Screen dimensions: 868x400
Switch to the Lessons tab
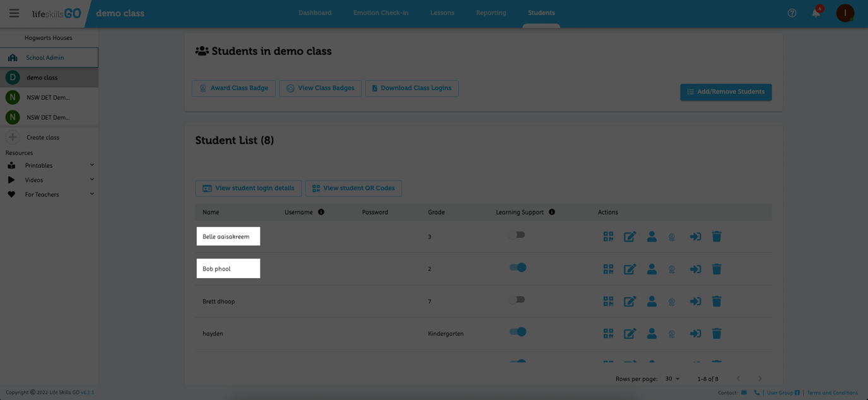[442, 13]
